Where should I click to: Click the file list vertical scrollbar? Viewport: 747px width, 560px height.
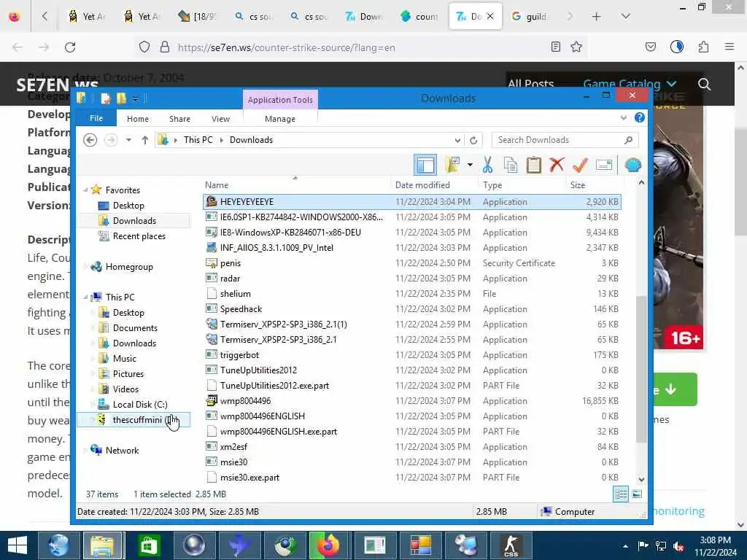(x=641, y=369)
